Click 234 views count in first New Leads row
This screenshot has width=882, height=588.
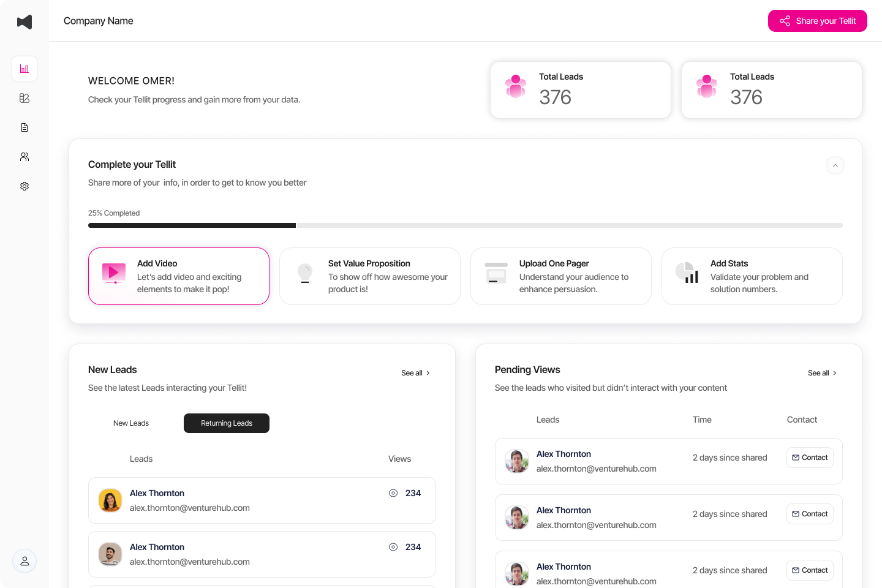click(x=413, y=493)
